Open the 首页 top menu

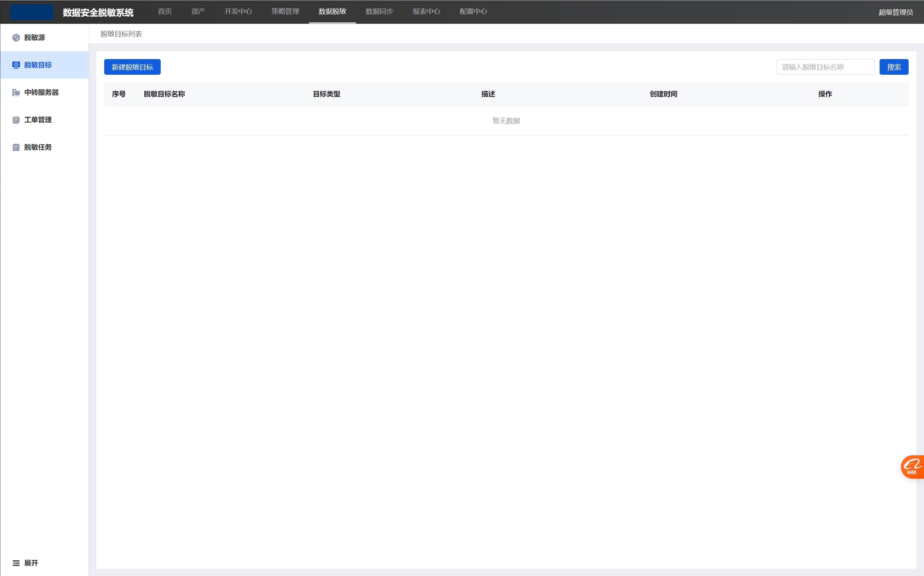pyautogui.click(x=165, y=11)
